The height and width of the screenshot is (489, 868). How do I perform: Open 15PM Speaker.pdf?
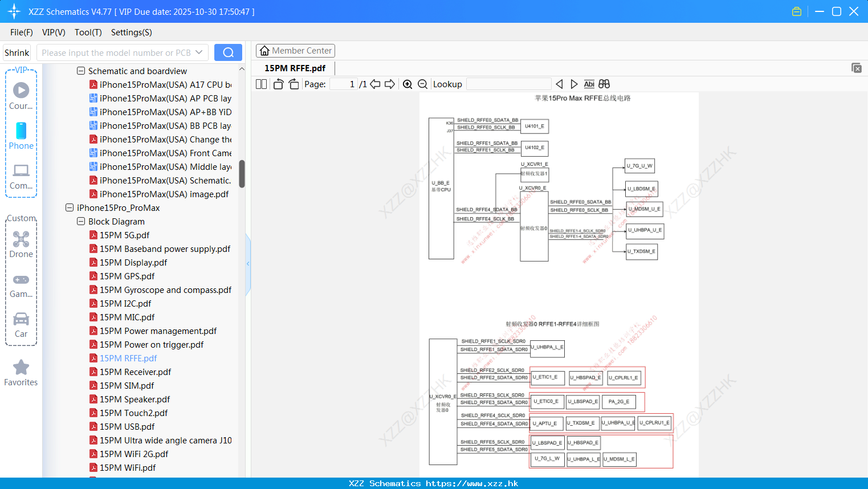(x=130, y=400)
